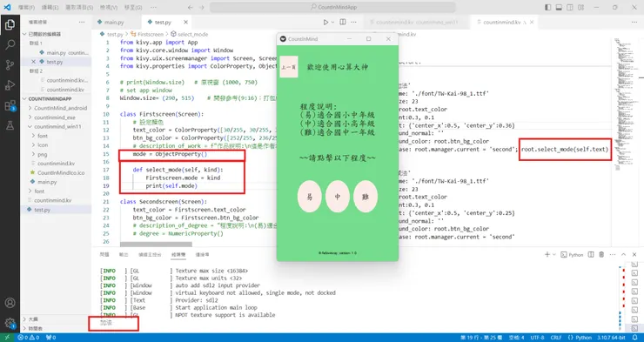Open the Accounts menu in activity bar
This screenshot has width=644, height=342.
point(10,303)
